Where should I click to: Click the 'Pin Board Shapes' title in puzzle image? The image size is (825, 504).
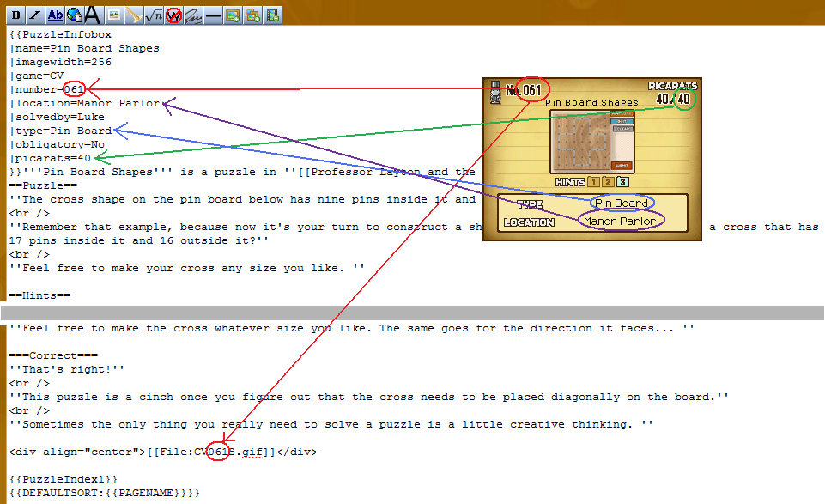pos(591,102)
